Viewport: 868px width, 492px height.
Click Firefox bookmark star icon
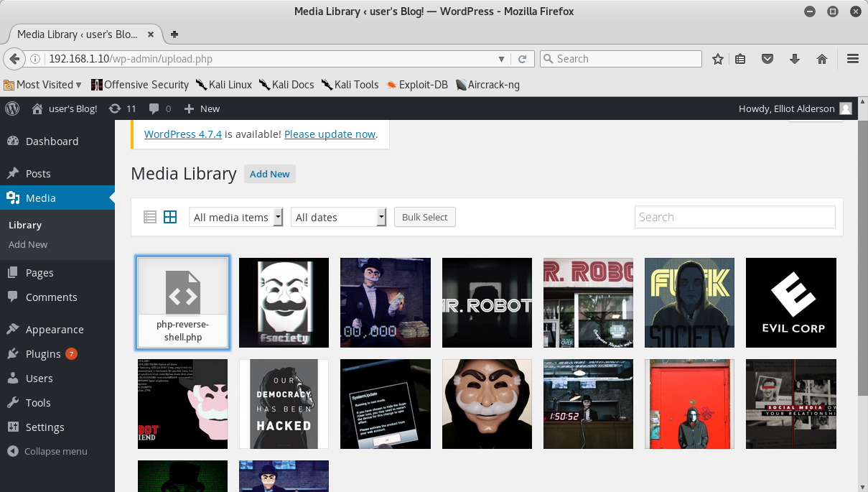717,59
